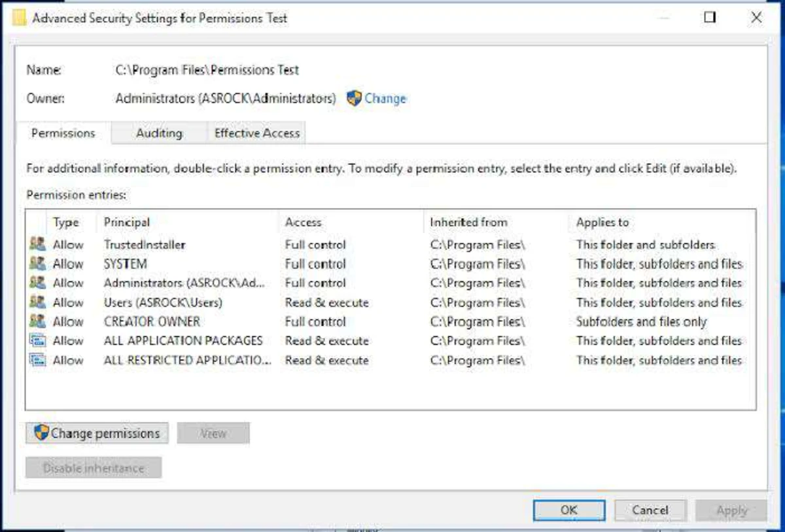Click the greyed View button

(x=213, y=433)
